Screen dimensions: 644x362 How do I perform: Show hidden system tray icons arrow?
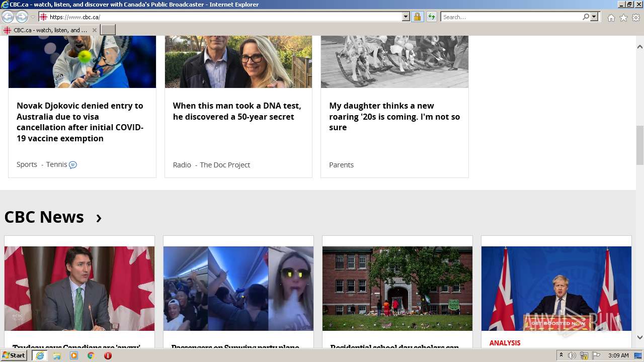[x=561, y=355]
